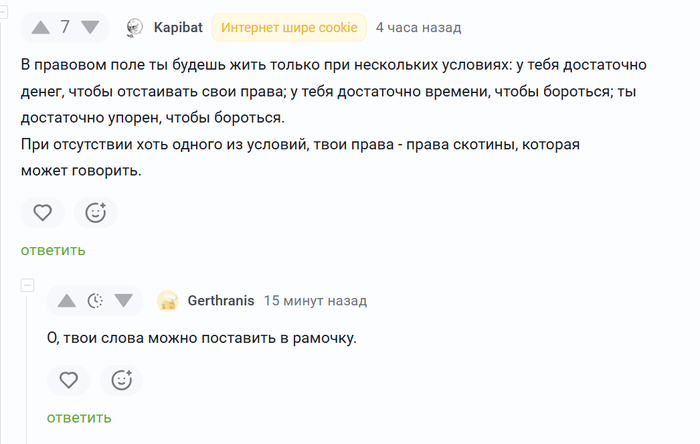Screen dimensions: 700x444
Task: Collapse the Gerthranis reply thread
Action: click(x=27, y=285)
